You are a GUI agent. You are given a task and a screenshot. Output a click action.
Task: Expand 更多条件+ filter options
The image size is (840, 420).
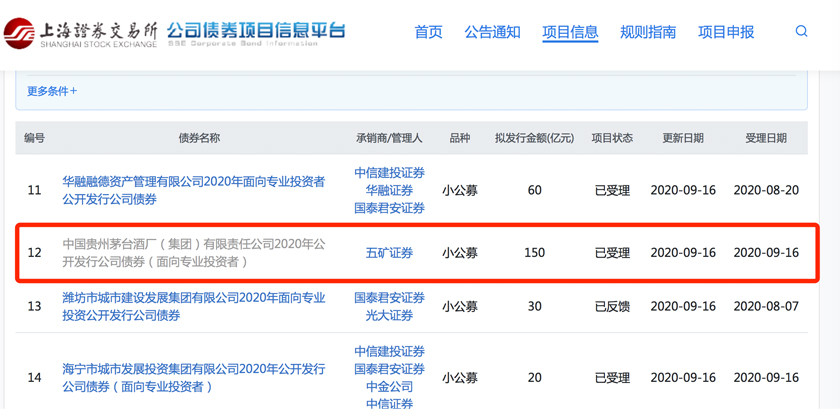(52, 91)
